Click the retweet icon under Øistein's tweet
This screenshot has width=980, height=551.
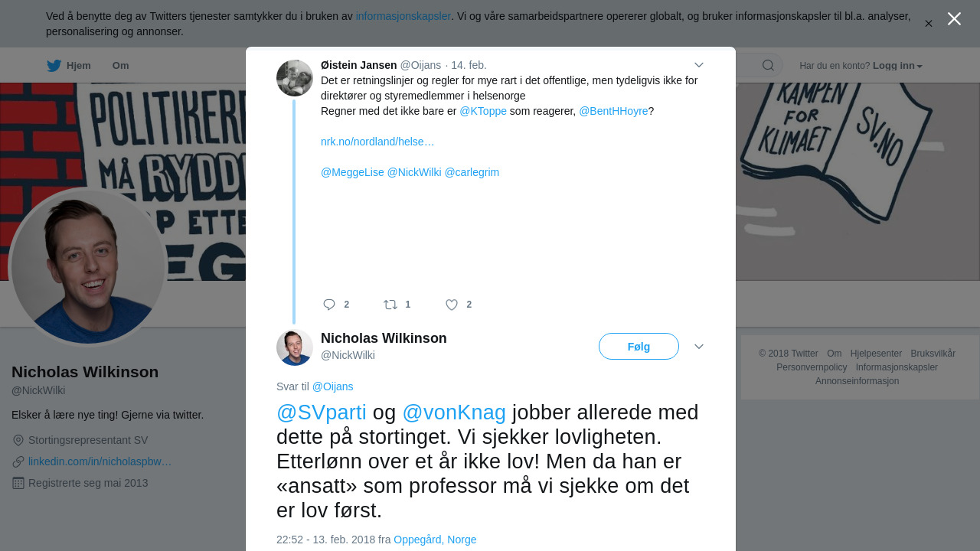(x=390, y=305)
